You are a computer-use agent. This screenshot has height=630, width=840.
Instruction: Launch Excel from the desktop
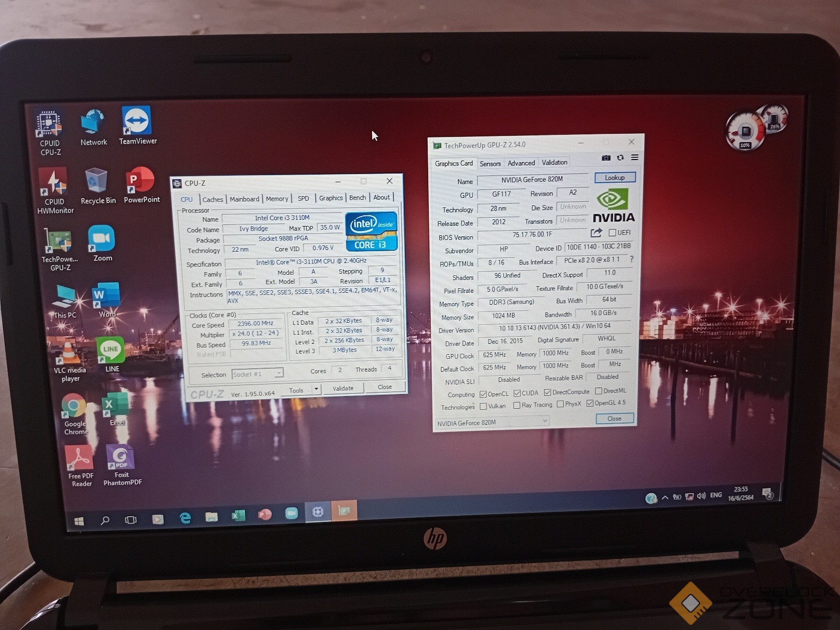[116, 410]
